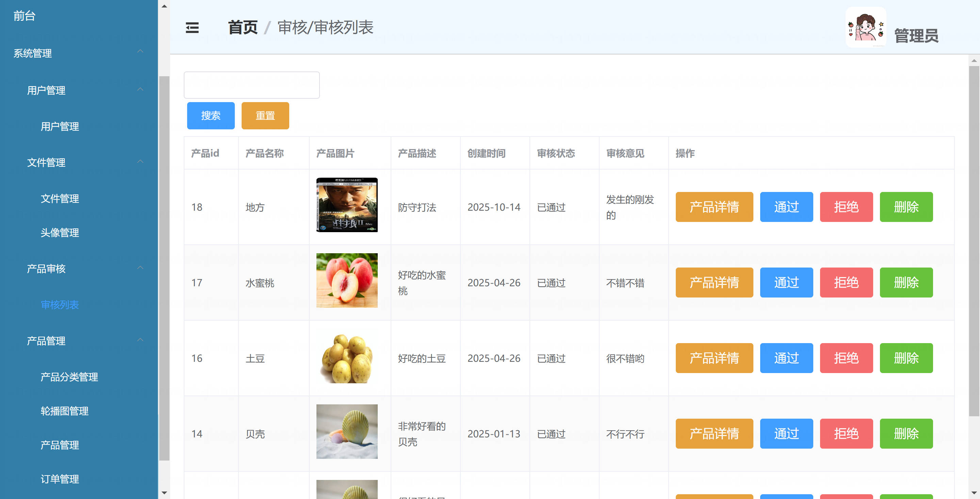Screen dimensions: 980x499
Task: Click the sidebar scrollbar down arrow
Action: [164, 493]
